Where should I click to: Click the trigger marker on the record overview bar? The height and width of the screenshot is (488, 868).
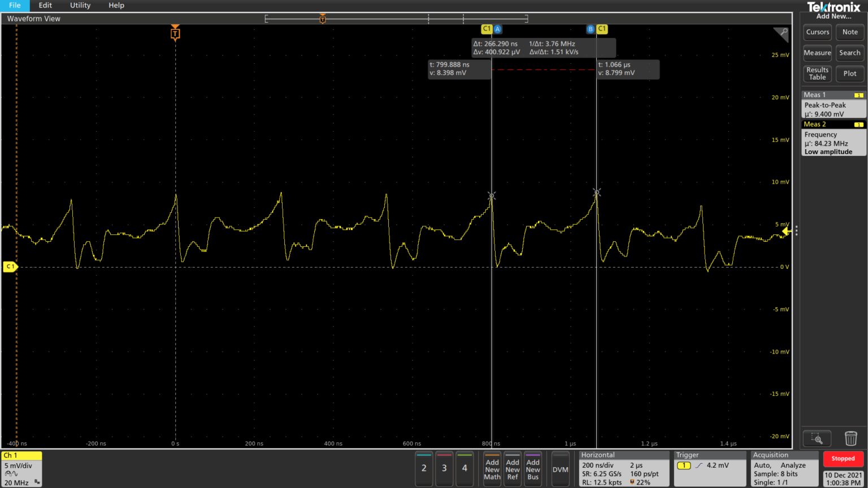point(323,19)
